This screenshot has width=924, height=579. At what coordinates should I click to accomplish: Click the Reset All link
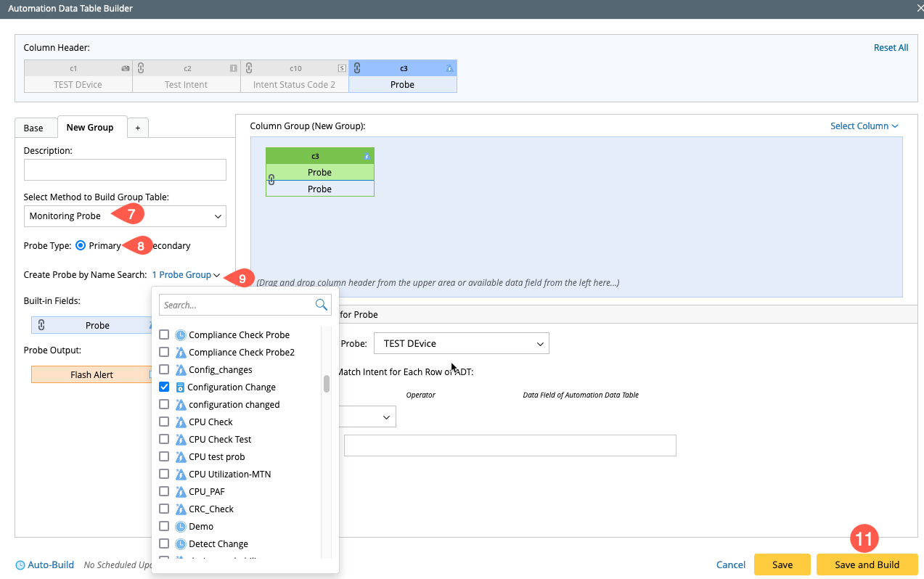tap(891, 48)
